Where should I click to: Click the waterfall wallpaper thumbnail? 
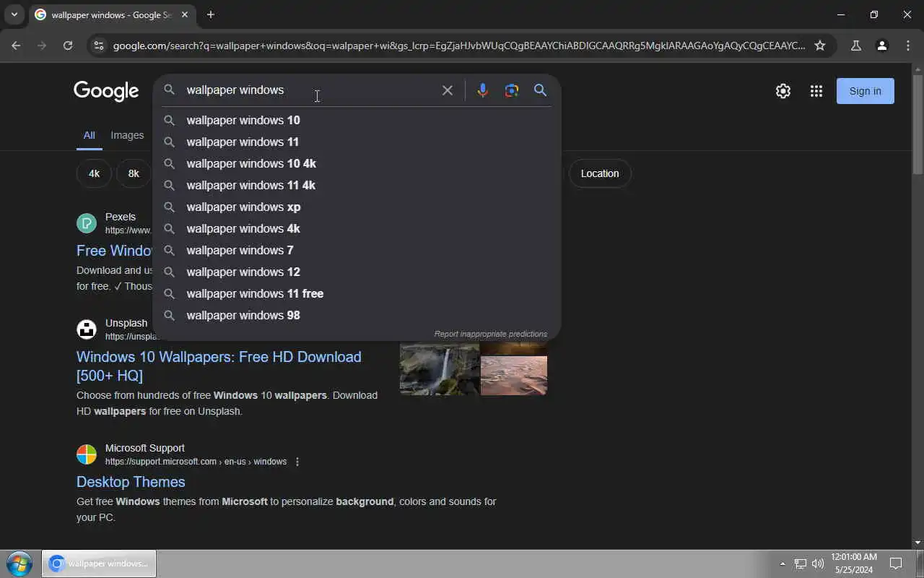[440, 368]
